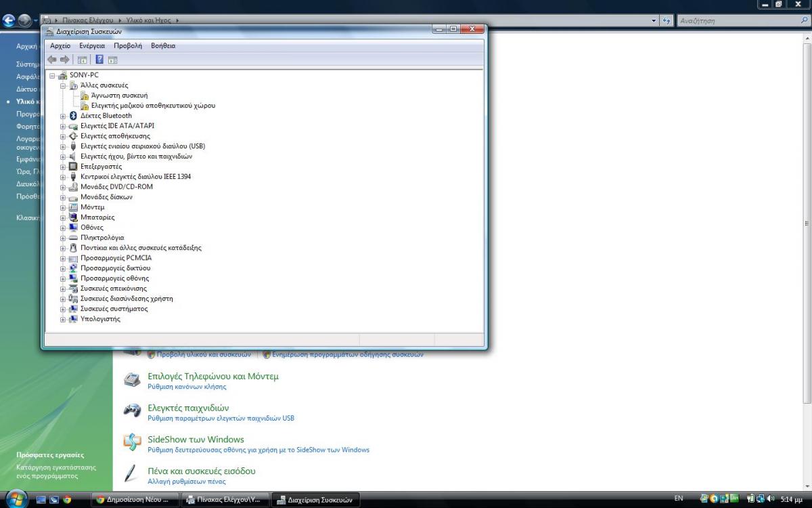Toggle the console tree toolbar icon
The image size is (812, 508).
(x=82, y=60)
